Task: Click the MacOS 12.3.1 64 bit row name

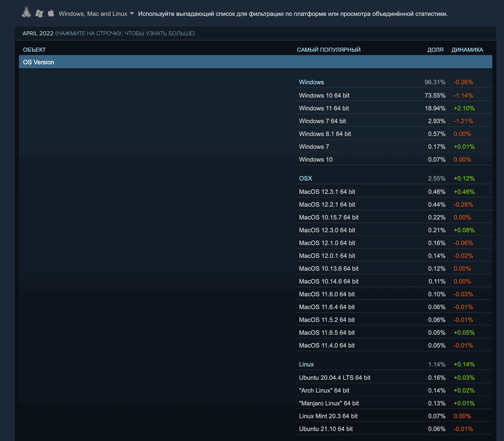Action: click(327, 192)
